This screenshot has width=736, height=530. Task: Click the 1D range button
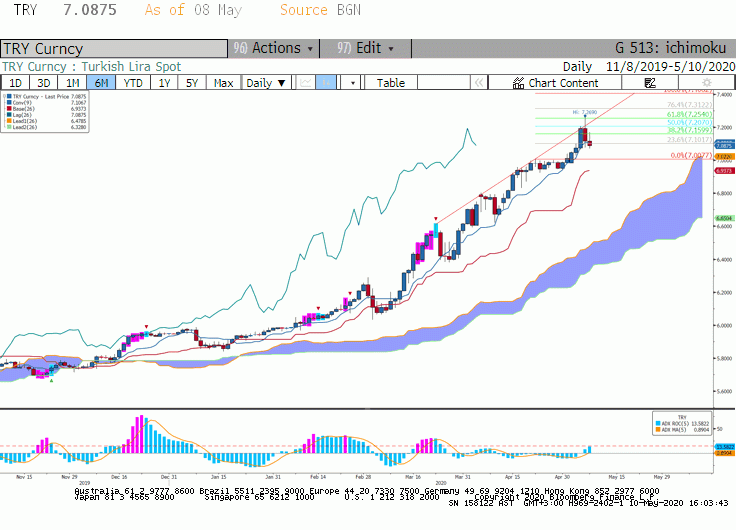(x=15, y=83)
